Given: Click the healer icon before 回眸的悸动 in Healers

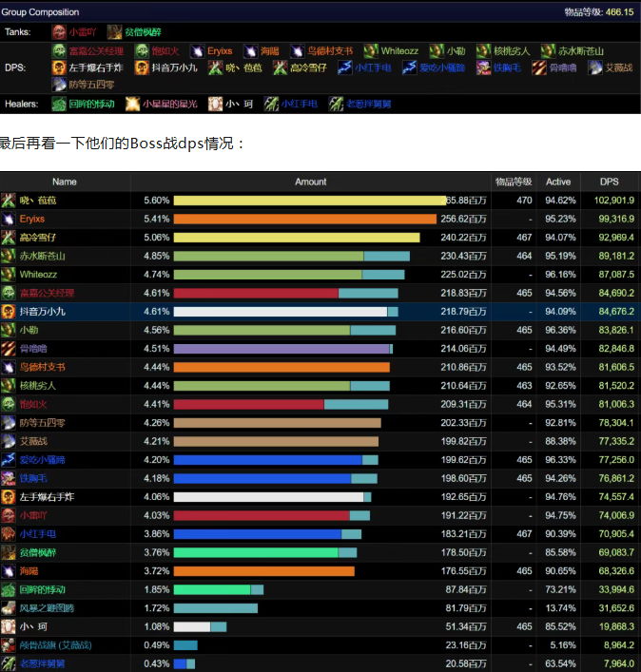Looking at the screenshot, I should coord(59,104).
